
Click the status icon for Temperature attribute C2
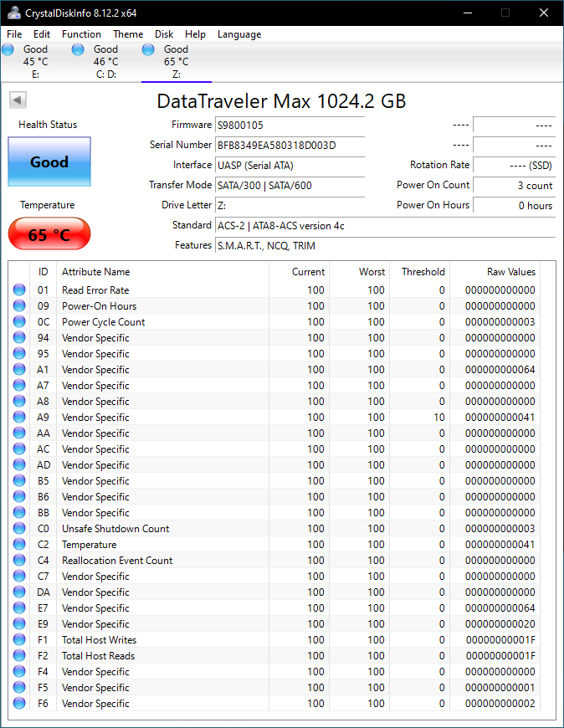(19, 544)
